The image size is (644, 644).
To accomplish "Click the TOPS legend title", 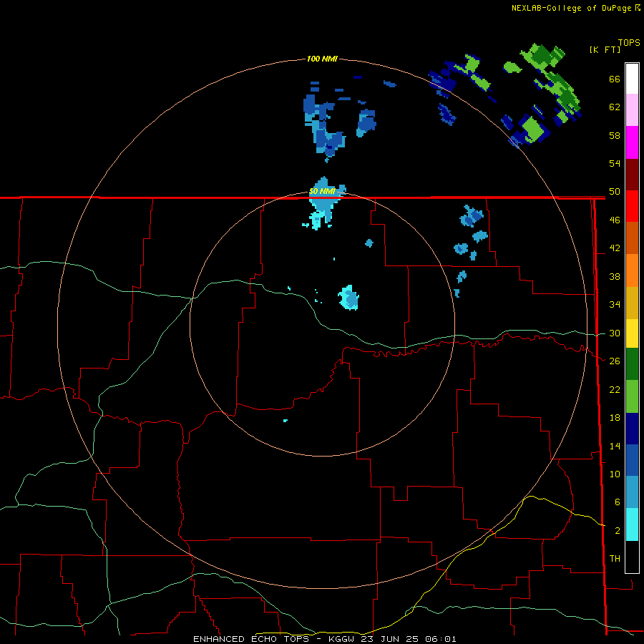I will click(629, 42).
